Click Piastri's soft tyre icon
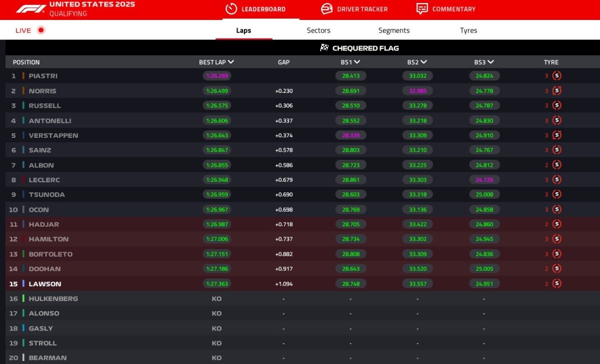Viewport: 600px width, 364px height. (556, 76)
